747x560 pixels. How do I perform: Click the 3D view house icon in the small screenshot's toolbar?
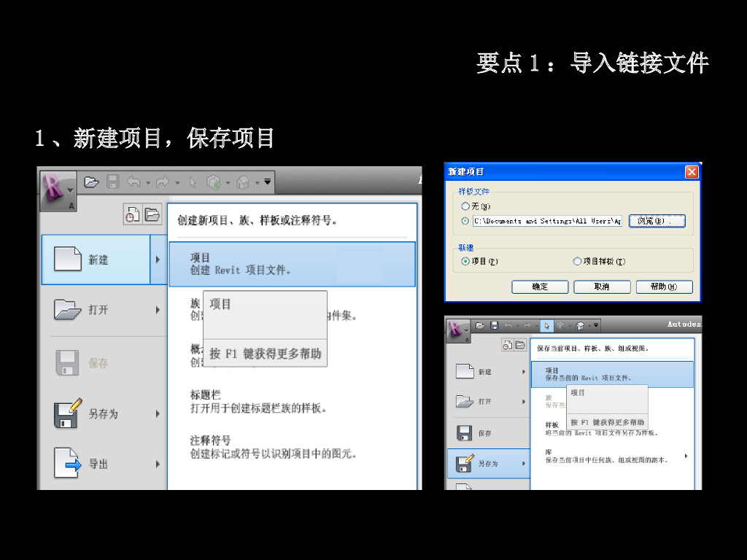(580, 326)
